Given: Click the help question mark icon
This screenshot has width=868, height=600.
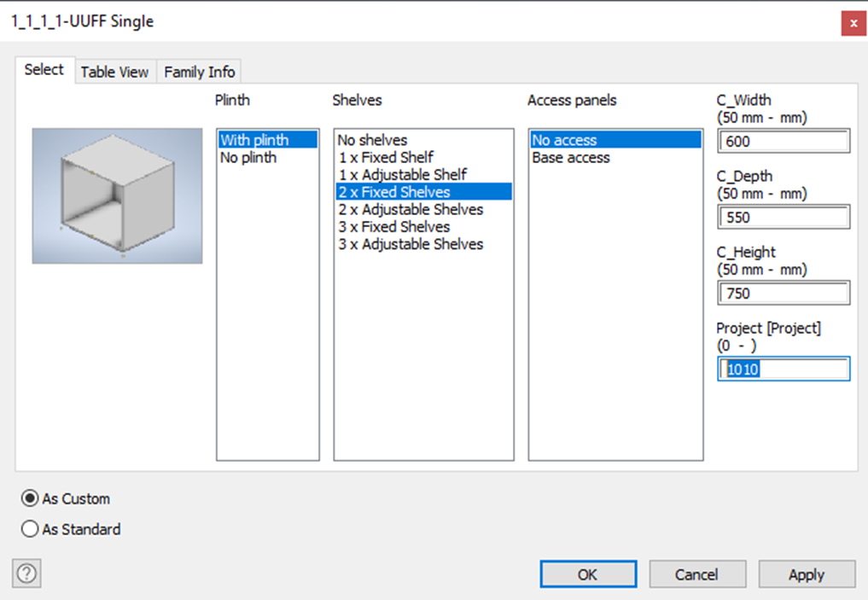Looking at the screenshot, I should pos(26,573).
